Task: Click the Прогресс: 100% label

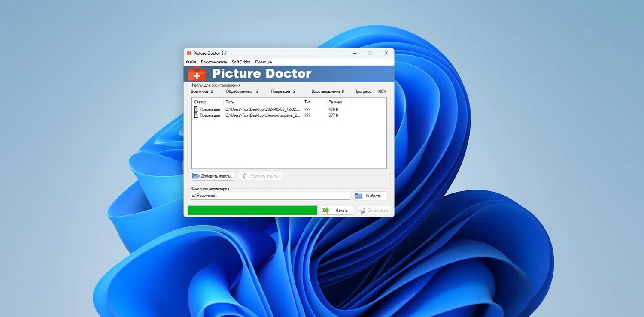Action: [370, 91]
